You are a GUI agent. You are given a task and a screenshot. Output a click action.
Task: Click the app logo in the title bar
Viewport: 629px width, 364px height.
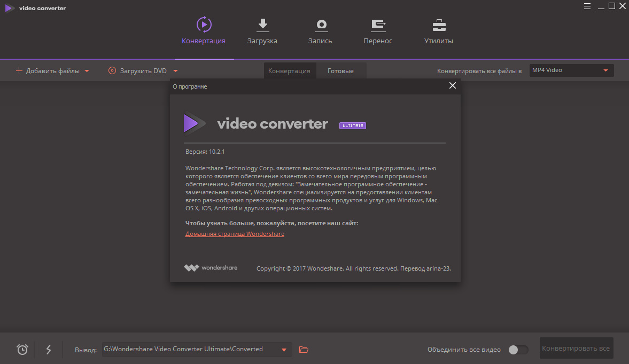[x=9, y=8]
